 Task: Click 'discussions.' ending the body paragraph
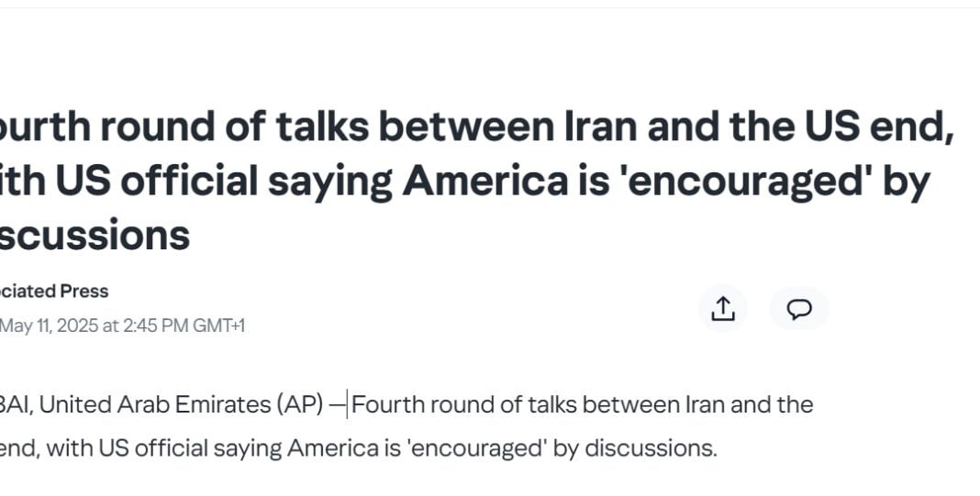[651, 448]
